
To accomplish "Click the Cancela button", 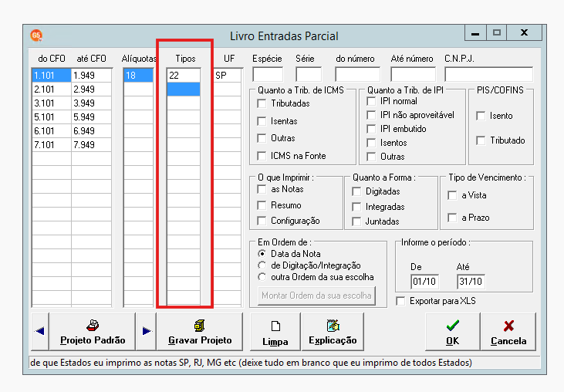I will click(508, 331).
